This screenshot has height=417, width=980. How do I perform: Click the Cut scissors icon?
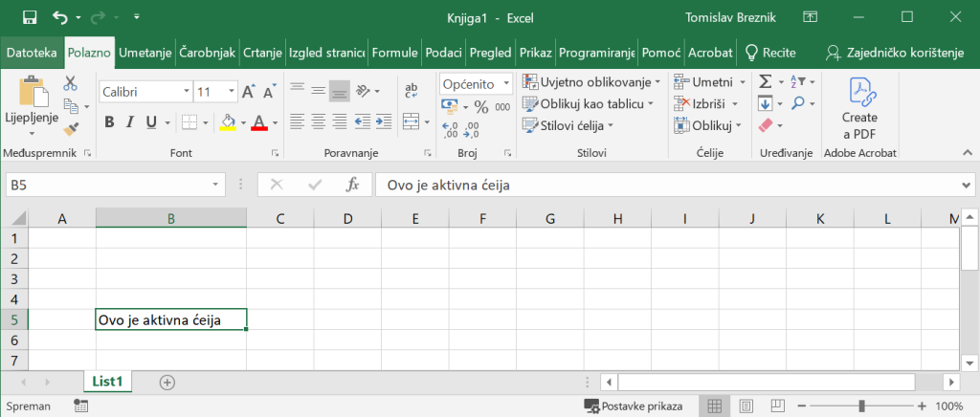click(70, 83)
